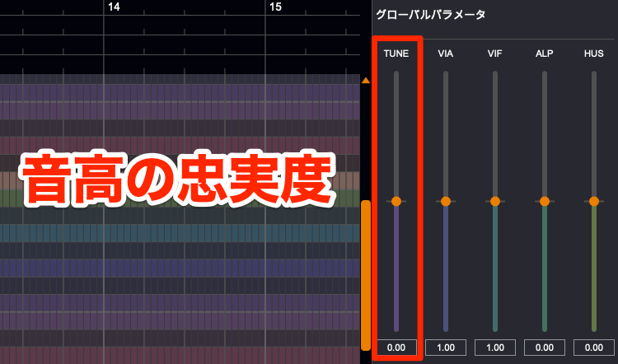618x364 pixels.
Task: Click measure 15 marker in timeline ruler
Action: [x=275, y=7]
